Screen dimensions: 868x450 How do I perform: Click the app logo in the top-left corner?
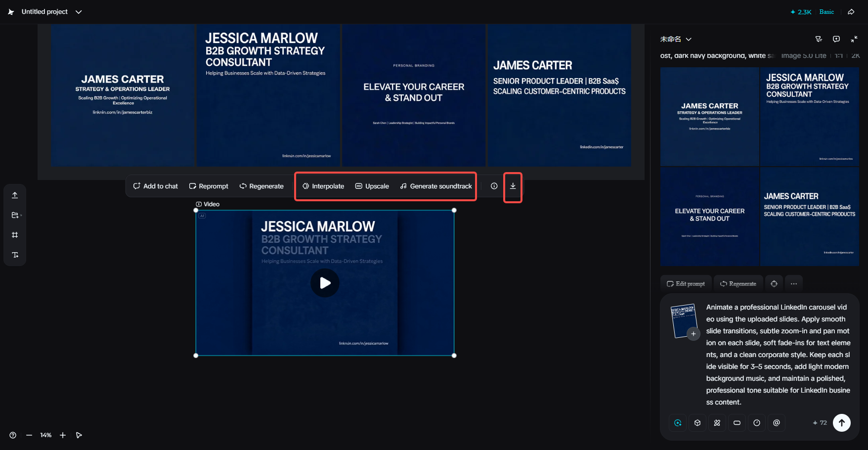click(x=11, y=12)
